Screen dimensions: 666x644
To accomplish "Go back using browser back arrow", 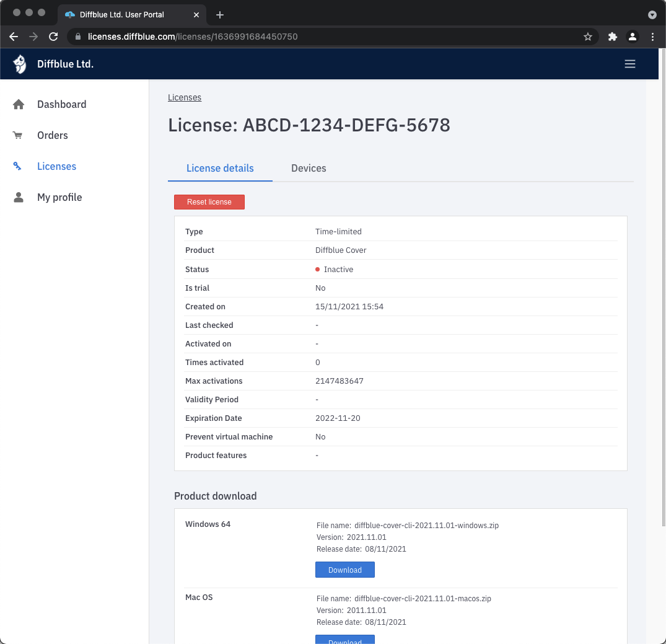I will 14,37.
